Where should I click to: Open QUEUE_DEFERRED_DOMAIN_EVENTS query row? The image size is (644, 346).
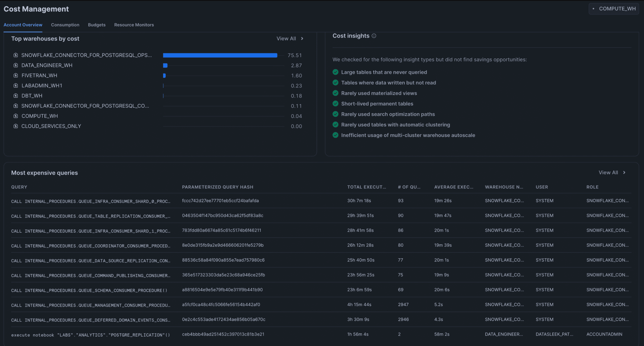(321, 319)
